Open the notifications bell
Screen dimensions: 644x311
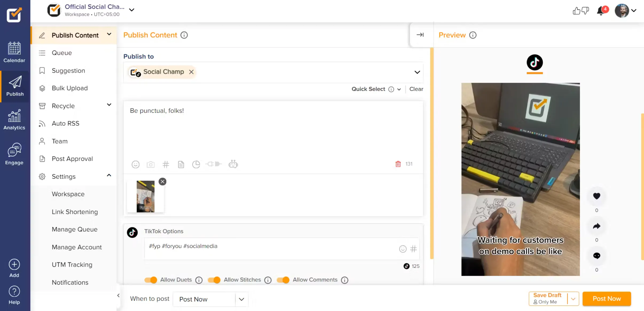click(x=601, y=11)
